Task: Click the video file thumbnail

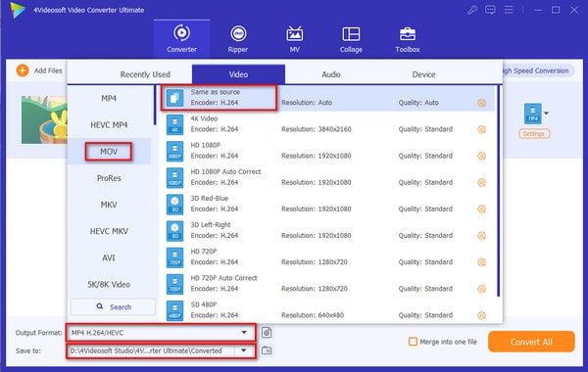Action: click(44, 119)
